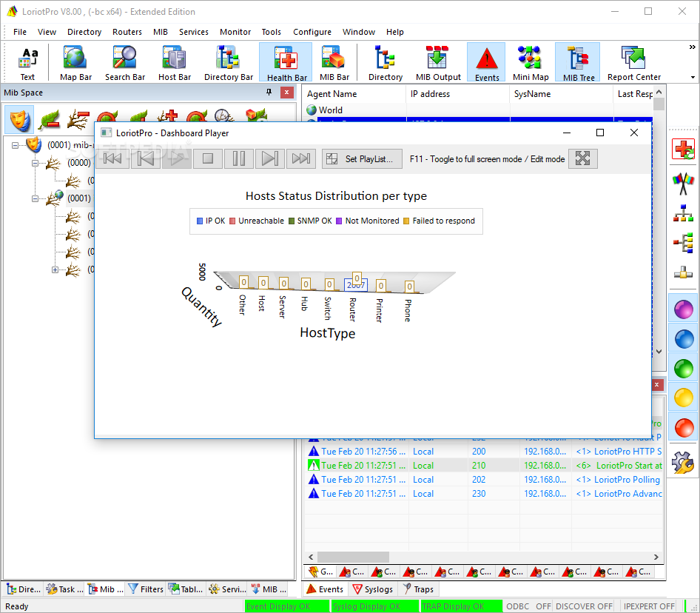Collapse the (0001) mib root node
Screen dimensions: 700x613
pos(15,145)
